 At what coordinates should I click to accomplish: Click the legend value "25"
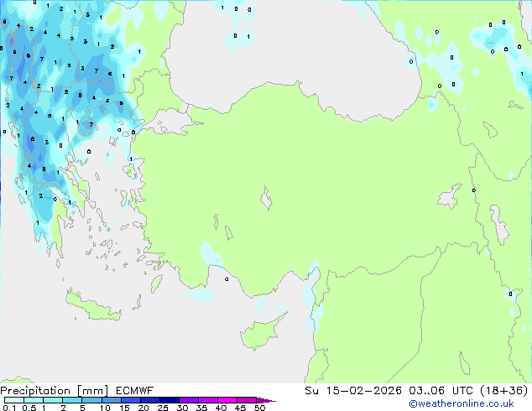(x=163, y=408)
